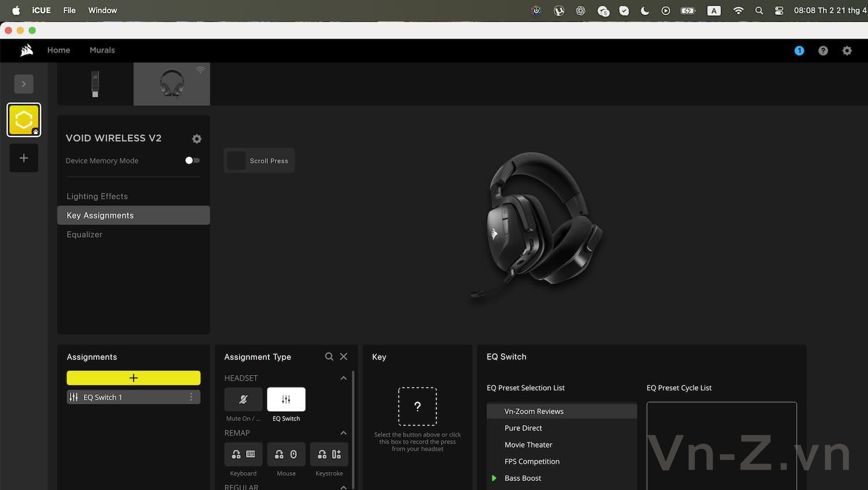868x490 pixels.
Task: Choose the Keystroke remap icon
Action: [x=329, y=455]
